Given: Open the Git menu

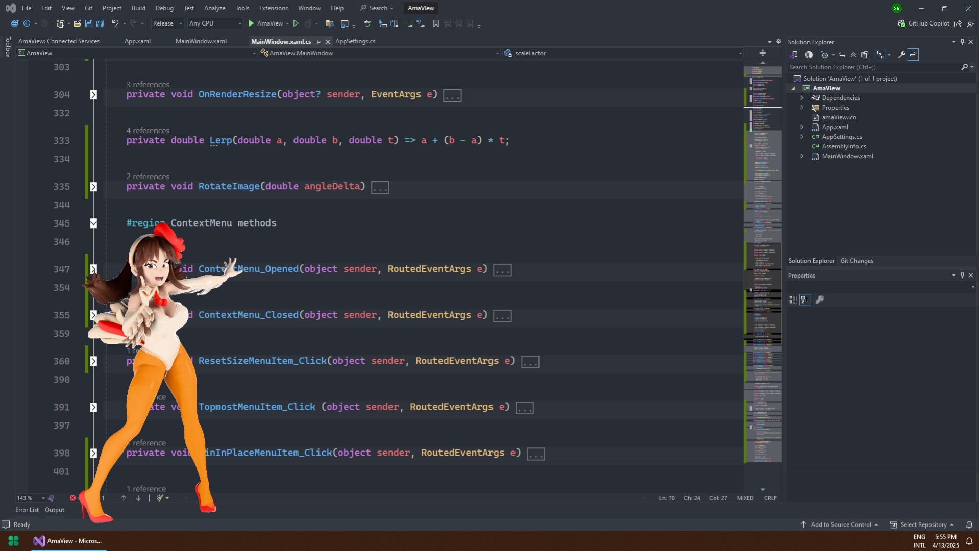Looking at the screenshot, I should pyautogui.click(x=88, y=8).
